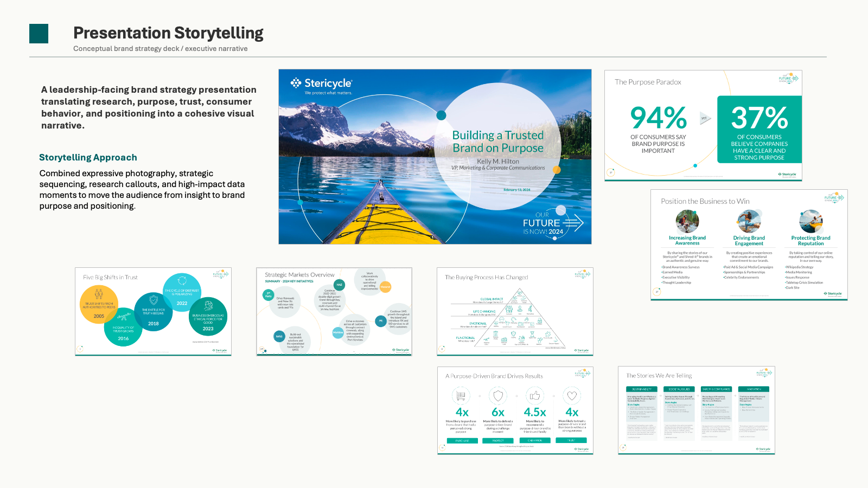Click the heart icon above 4x trust stat

click(572, 396)
